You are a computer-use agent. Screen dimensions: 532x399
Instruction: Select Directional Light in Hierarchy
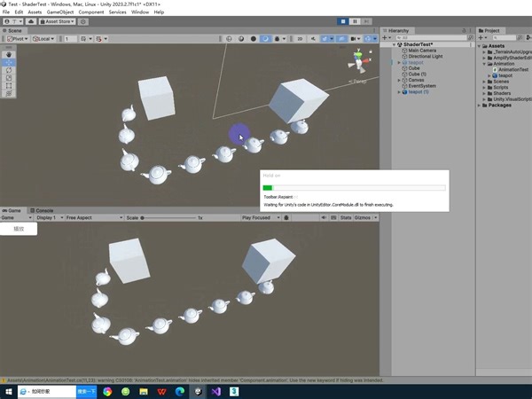click(x=426, y=57)
